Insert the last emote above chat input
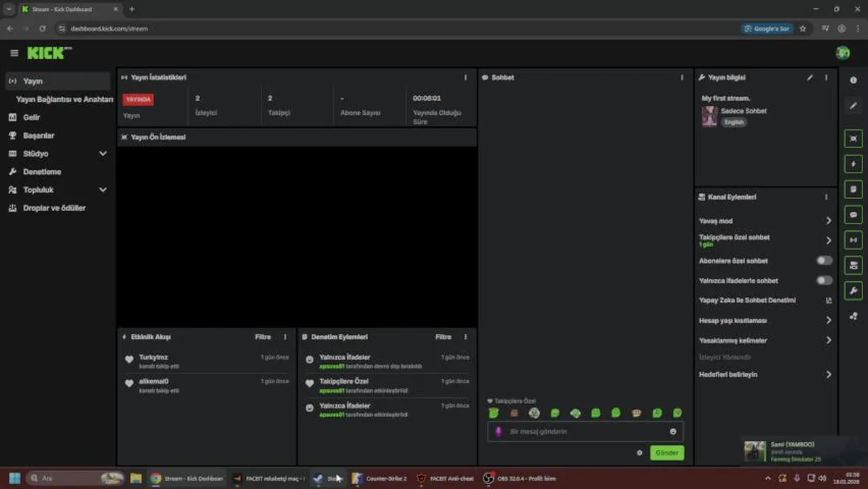Viewport: 868px width, 489px height. tap(677, 413)
